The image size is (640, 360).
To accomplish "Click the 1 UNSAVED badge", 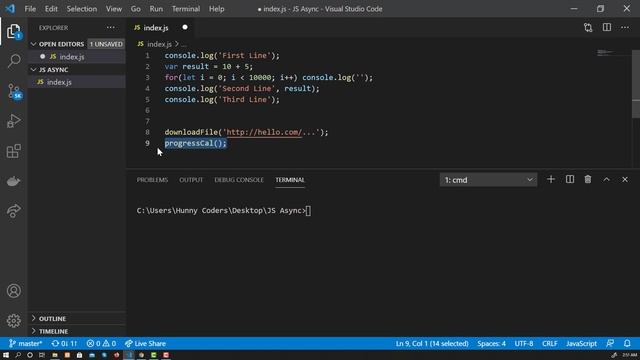I will pos(106,44).
